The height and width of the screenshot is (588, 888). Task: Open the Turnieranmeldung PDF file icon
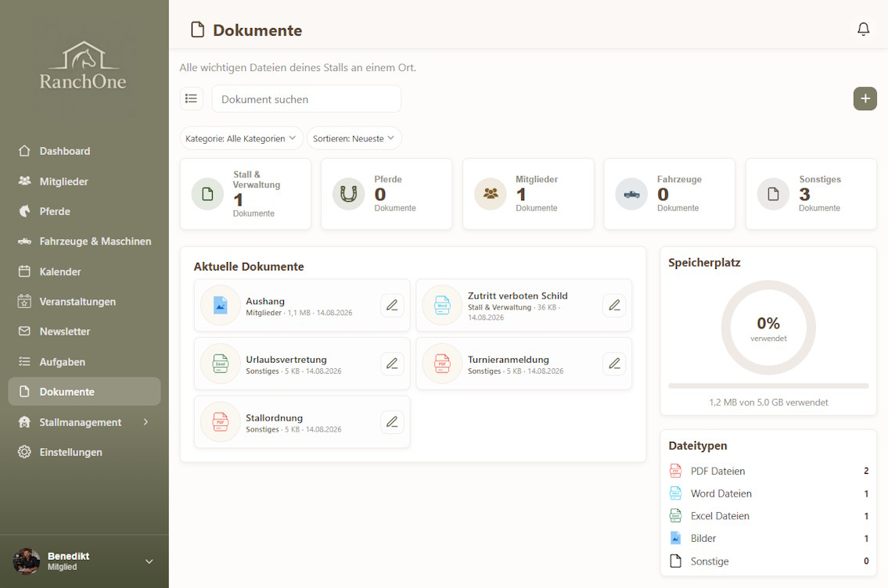(442, 364)
